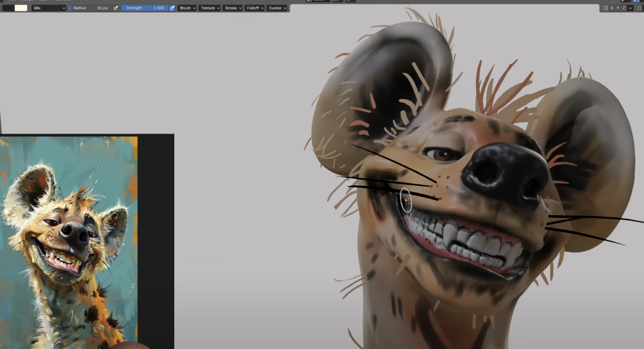Expand the symmetry options arrow

click(x=630, y=8)
